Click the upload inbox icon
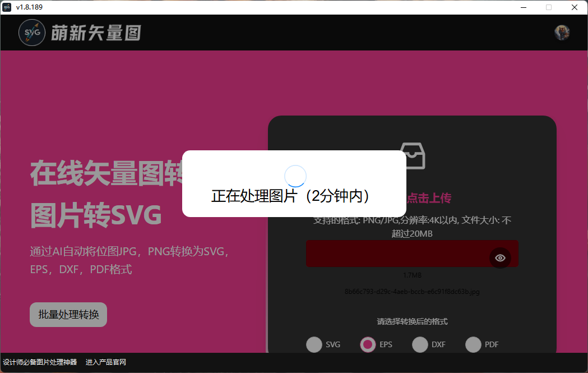The height and width of the screenshot is (373, 588). 413,156
